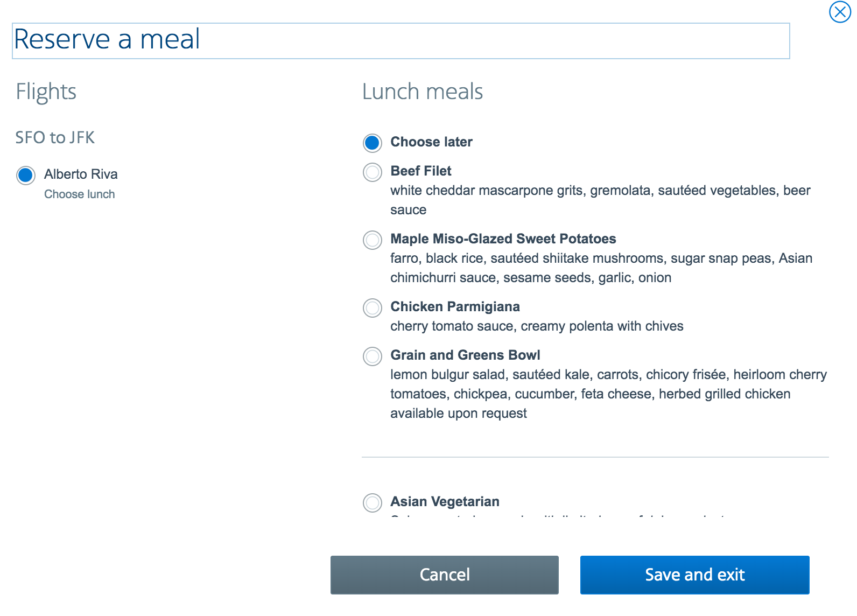Click the Reserve a meal title box
The width and height of the screenshot is (857, 616).
[401, 41]
